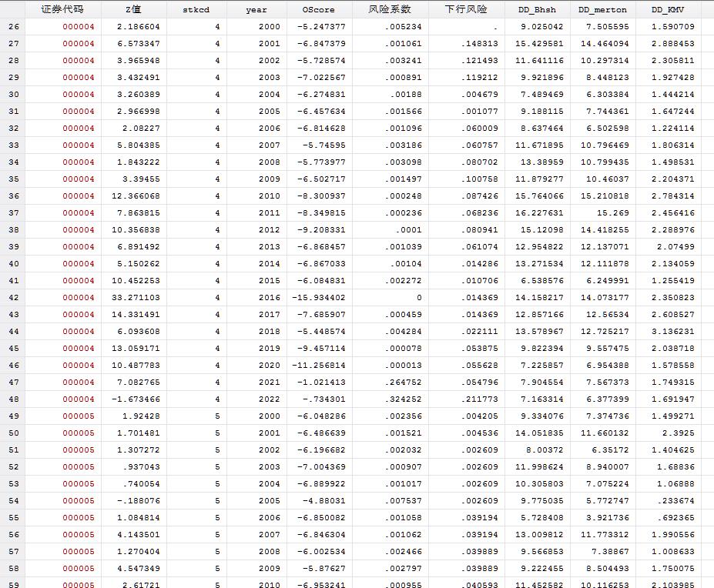Click Z値 cell 14.331491

pyautogui.click(x=136, y=315)
